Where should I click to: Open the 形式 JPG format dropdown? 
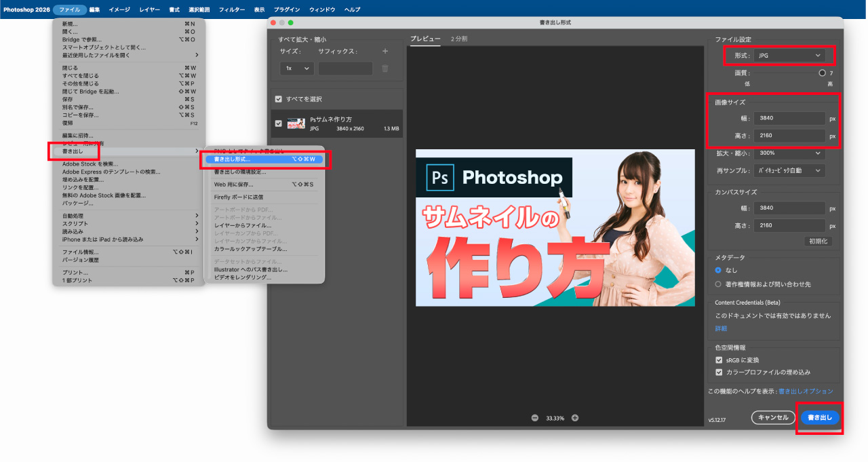click(789, 56)
